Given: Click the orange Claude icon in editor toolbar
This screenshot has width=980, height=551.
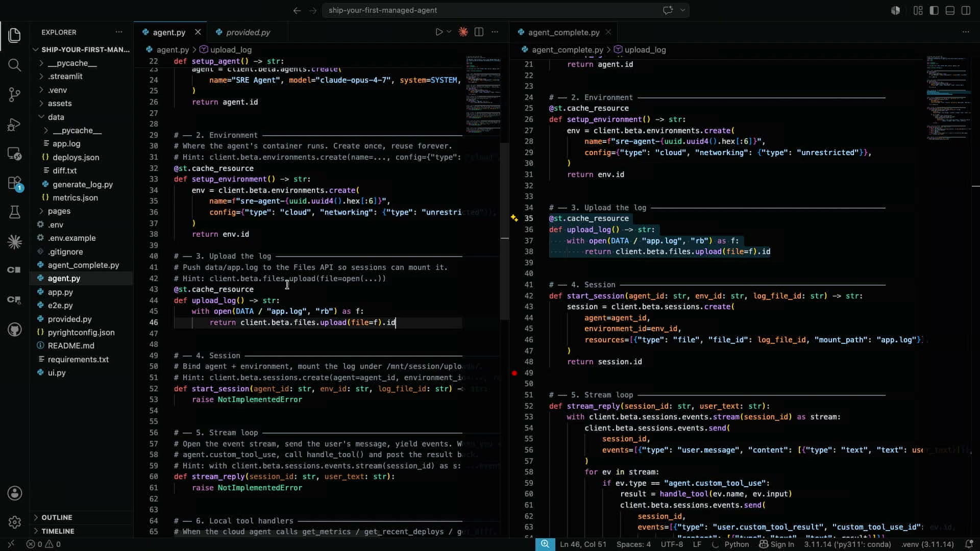Looking at the screenshot, I should coord(463,32).
